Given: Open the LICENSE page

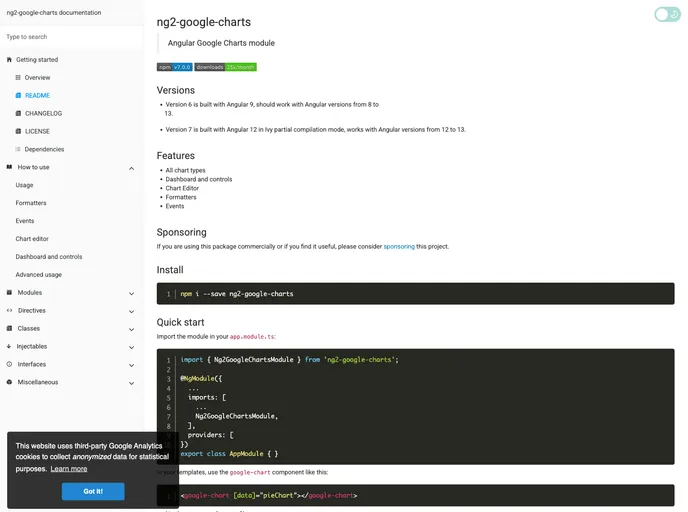Looking at the screenshot, I should click(x=37, y=131).
